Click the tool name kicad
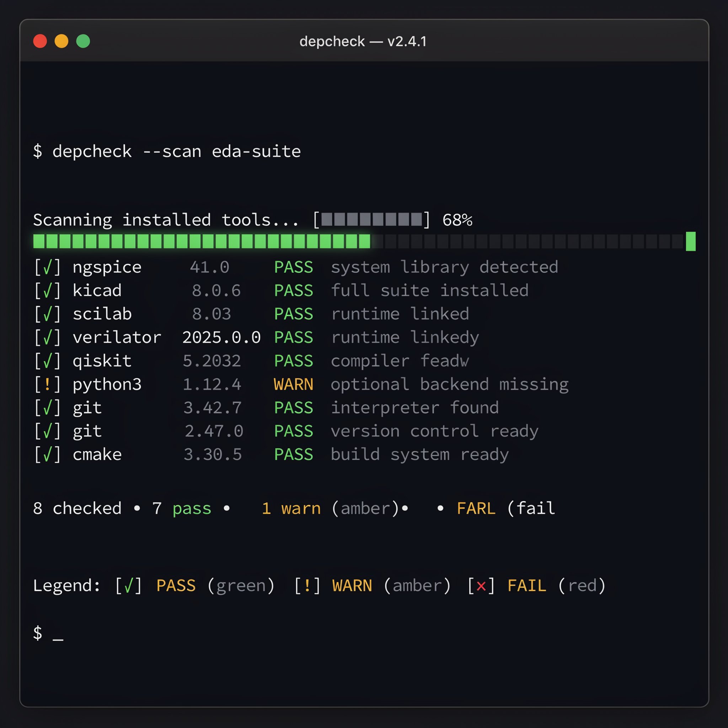The width and height of the screenshot is (728, 728). [97, 290]
